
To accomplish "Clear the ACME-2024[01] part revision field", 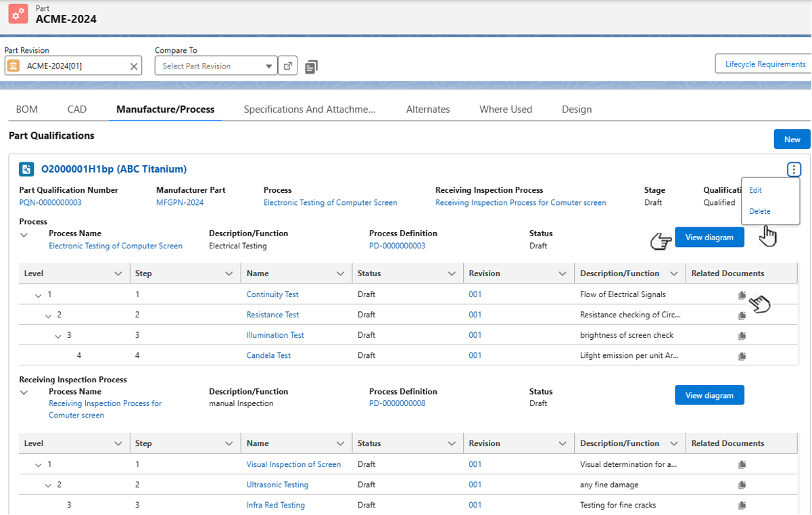I will click(134, 66).
